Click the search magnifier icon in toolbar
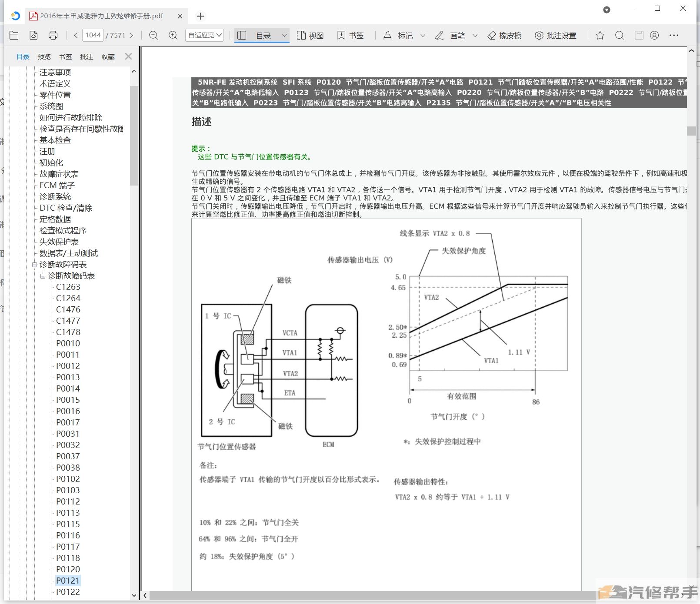The height and width of the screenshot is (604, 700). click(620, 35)
